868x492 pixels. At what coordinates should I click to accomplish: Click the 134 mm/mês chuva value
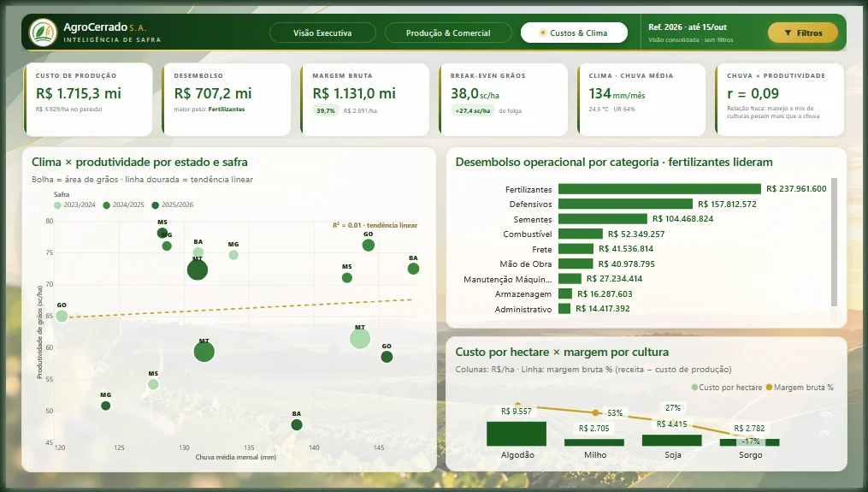[617, 93]
